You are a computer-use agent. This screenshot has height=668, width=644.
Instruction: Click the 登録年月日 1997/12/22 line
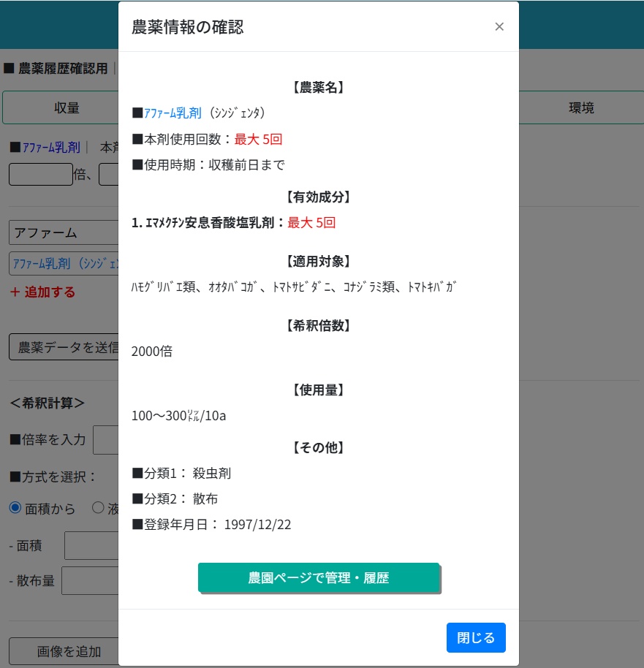click(x=211, y=525)
